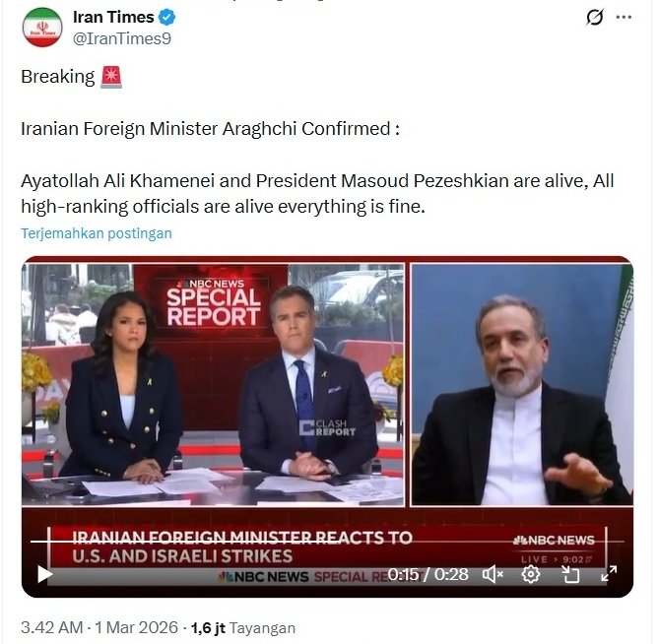This screenshot has height=644, width=658.
Task: Click the Iran Times display name
Action: (113, 17)
